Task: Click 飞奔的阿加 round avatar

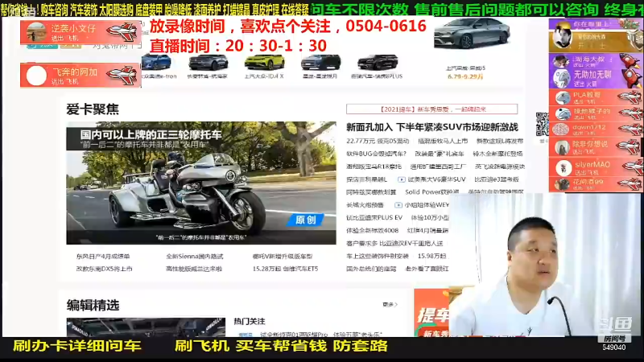Action: tap(36, 76)
